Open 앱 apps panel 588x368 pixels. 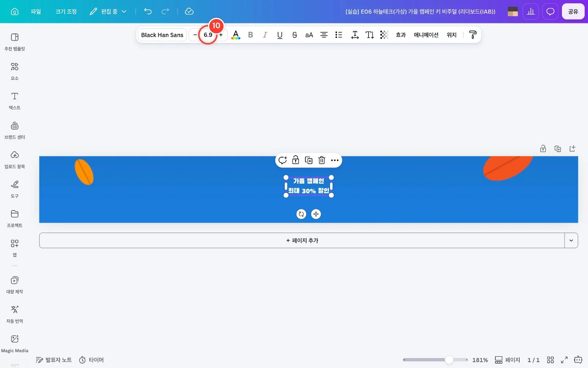(15, 248)
